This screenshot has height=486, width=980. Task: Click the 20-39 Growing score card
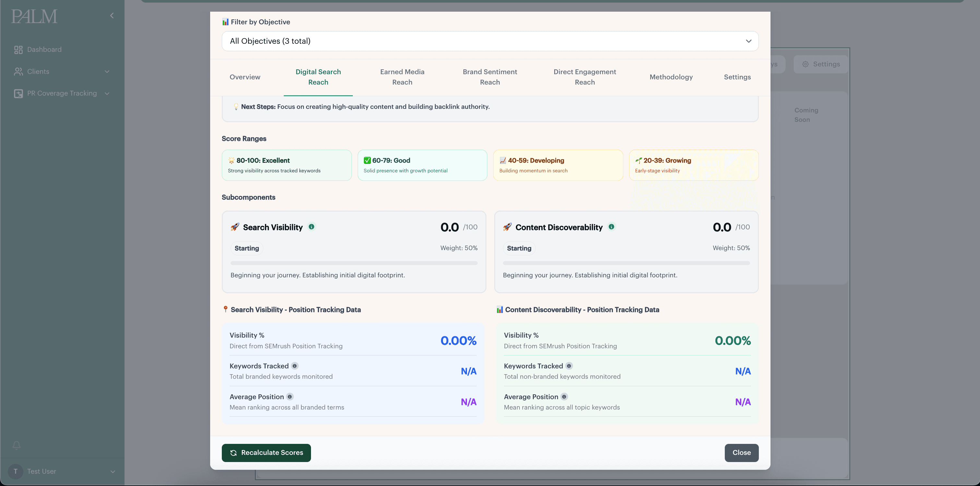(694, 165)
